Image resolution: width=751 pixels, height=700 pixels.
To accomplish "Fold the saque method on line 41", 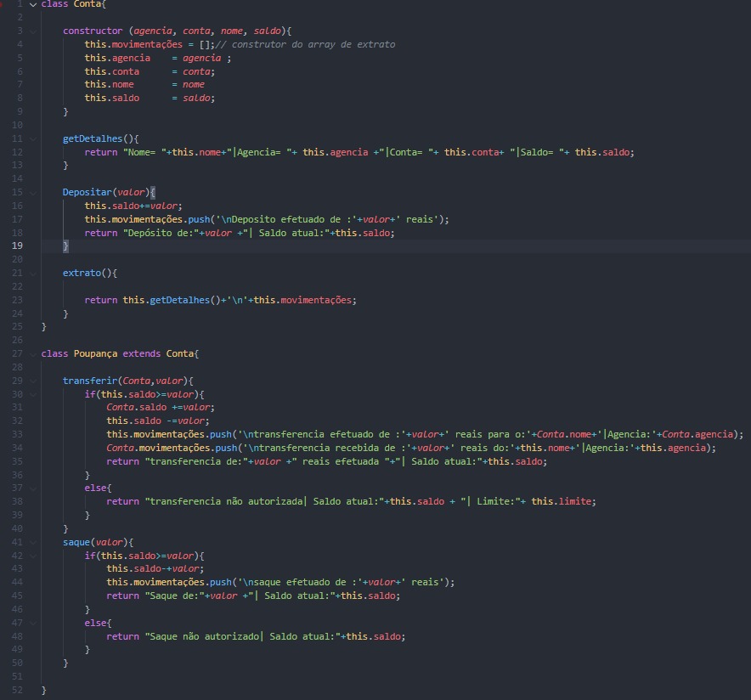I will tap(33, 542).
